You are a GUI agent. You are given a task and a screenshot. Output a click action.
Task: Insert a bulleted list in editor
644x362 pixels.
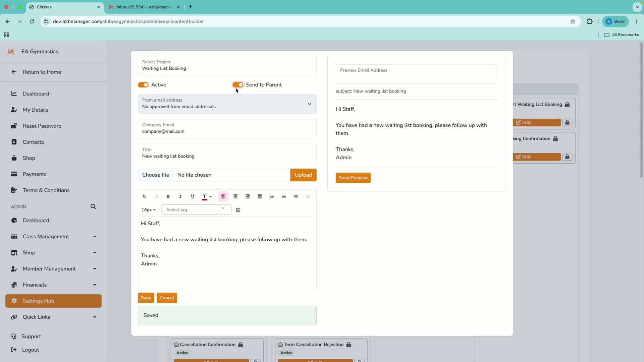coord(284,196)
